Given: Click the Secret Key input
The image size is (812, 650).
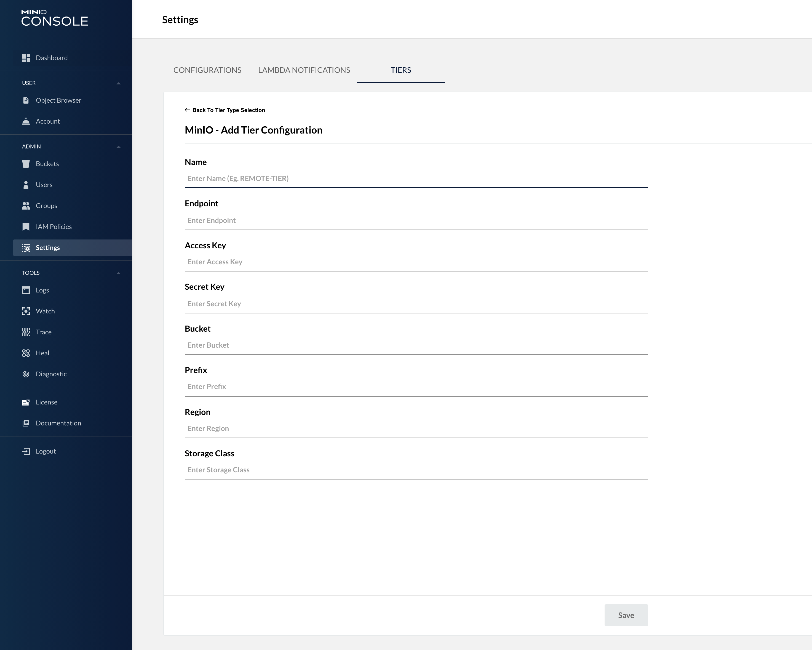Looking at the screenshot, I should click(416, 304).
